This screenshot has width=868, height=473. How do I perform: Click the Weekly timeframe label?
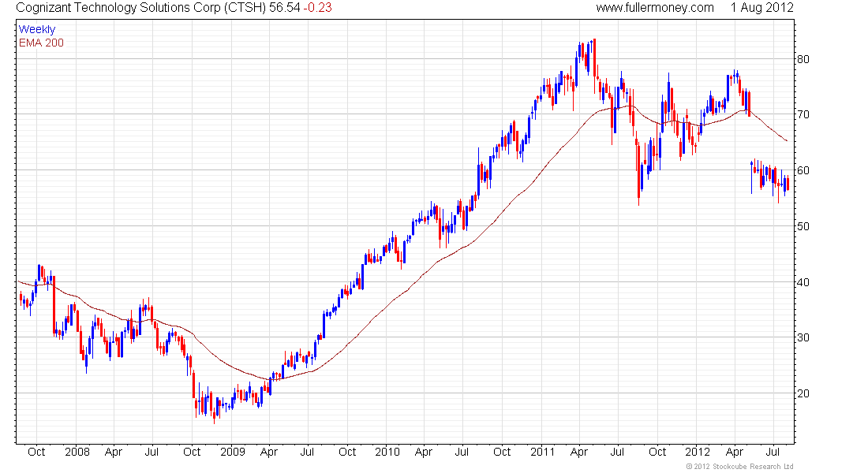pos(37,30)
